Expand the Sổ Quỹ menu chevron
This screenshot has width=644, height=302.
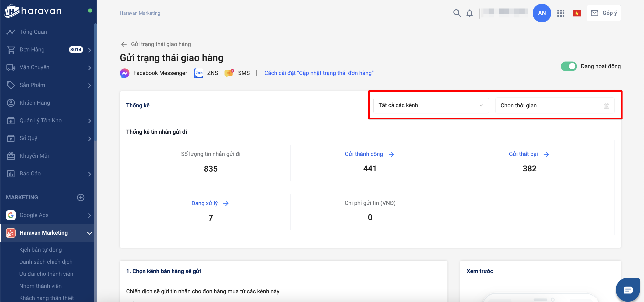coord(89,138)
